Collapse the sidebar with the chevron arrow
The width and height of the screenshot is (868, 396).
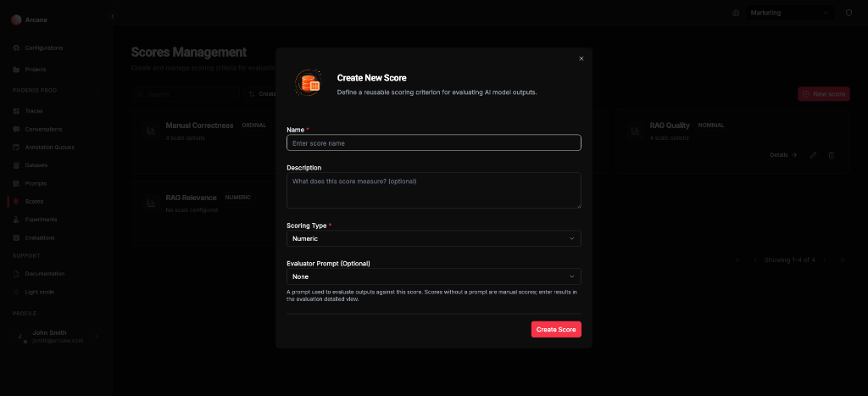[x=113, y=17]
